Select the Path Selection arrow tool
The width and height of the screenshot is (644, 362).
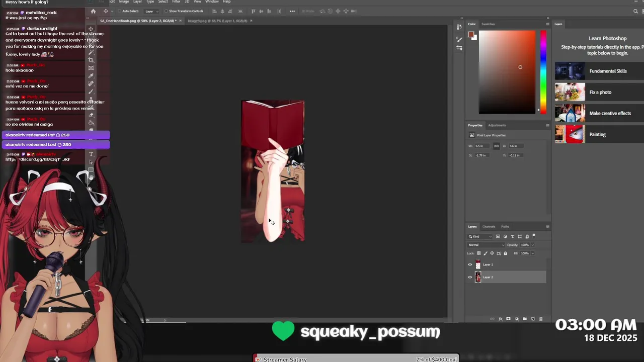pyautogui.click(x=91, y=162)
